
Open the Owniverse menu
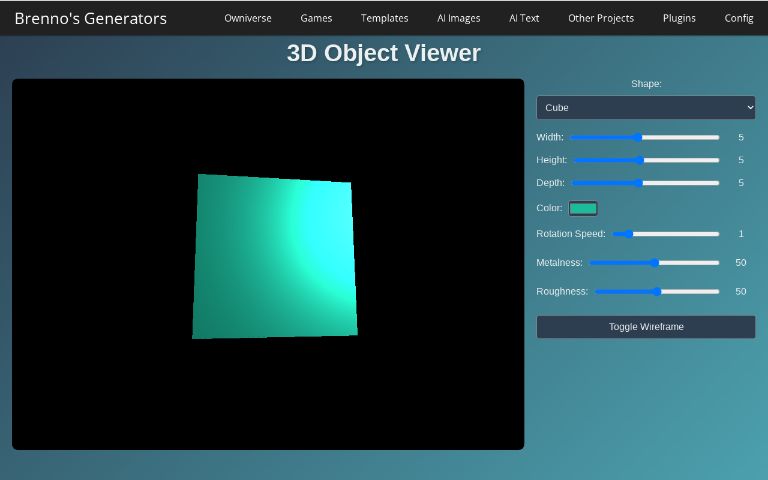point(247,18)
